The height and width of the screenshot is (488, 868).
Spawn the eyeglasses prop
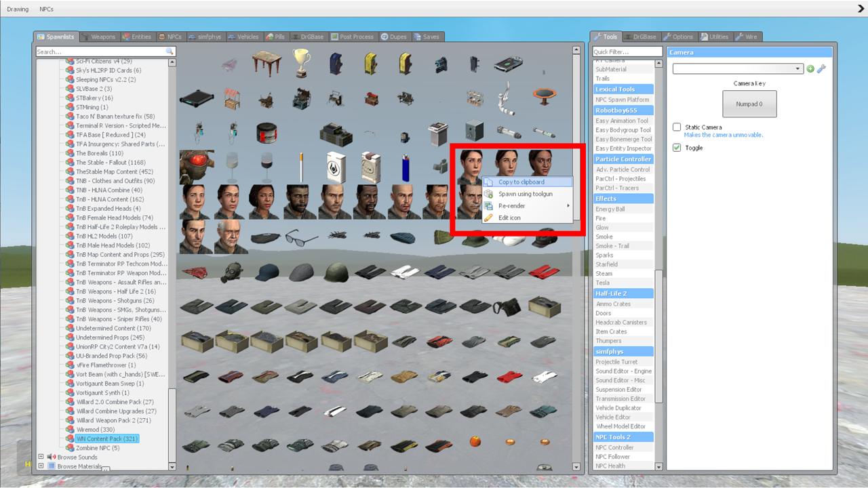point(301,237)
